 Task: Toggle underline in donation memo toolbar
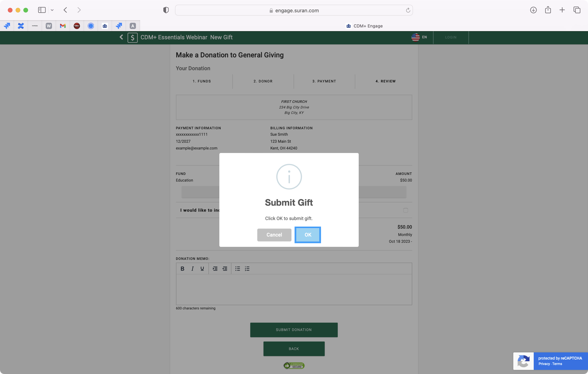click(202, 269)
